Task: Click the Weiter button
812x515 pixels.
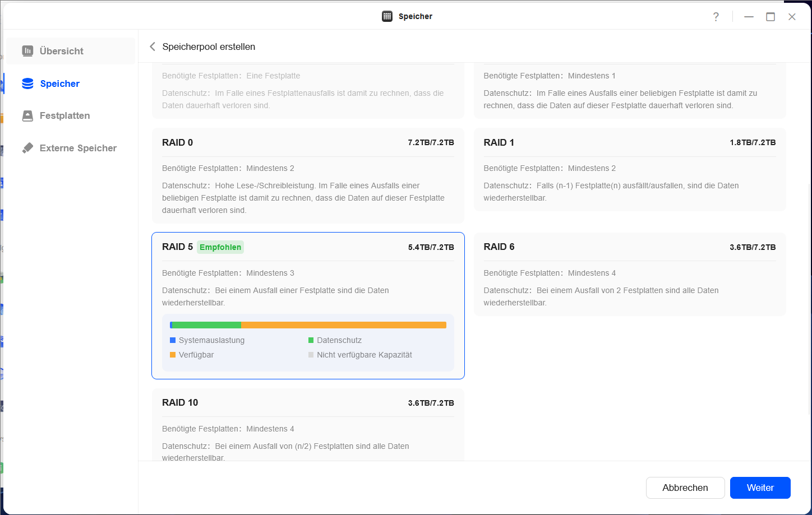Action: click(760, 488)
